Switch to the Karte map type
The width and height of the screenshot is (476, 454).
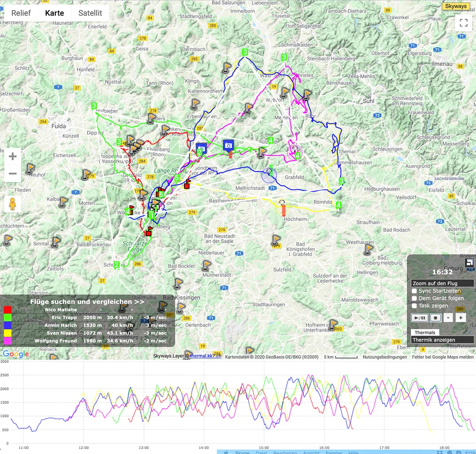55,13
